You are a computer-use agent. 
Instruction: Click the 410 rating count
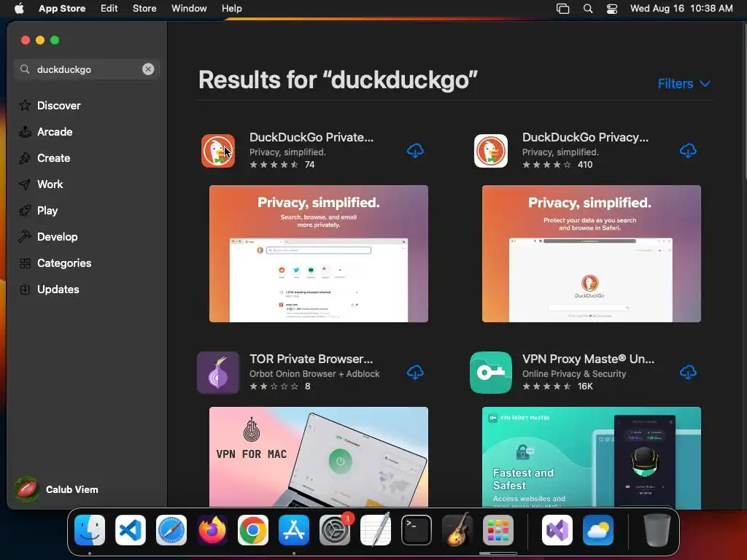[x=585, y=165]
